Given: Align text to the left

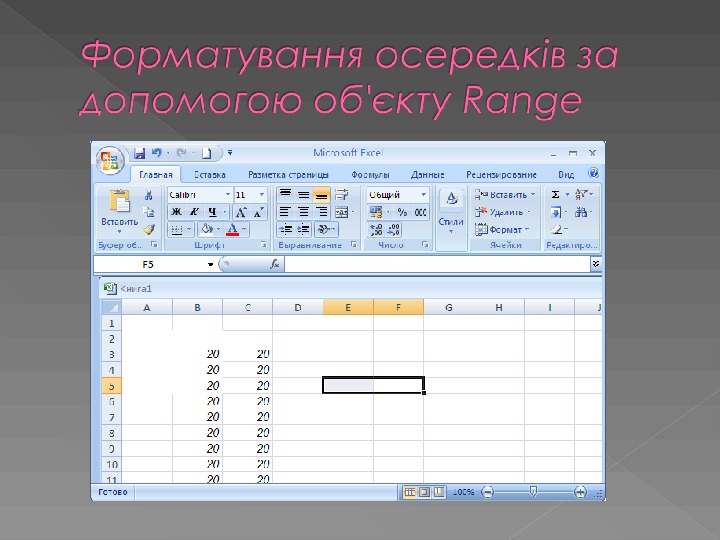Looking at the screenshot, I should pyautogui.click(x=285, y=212).
